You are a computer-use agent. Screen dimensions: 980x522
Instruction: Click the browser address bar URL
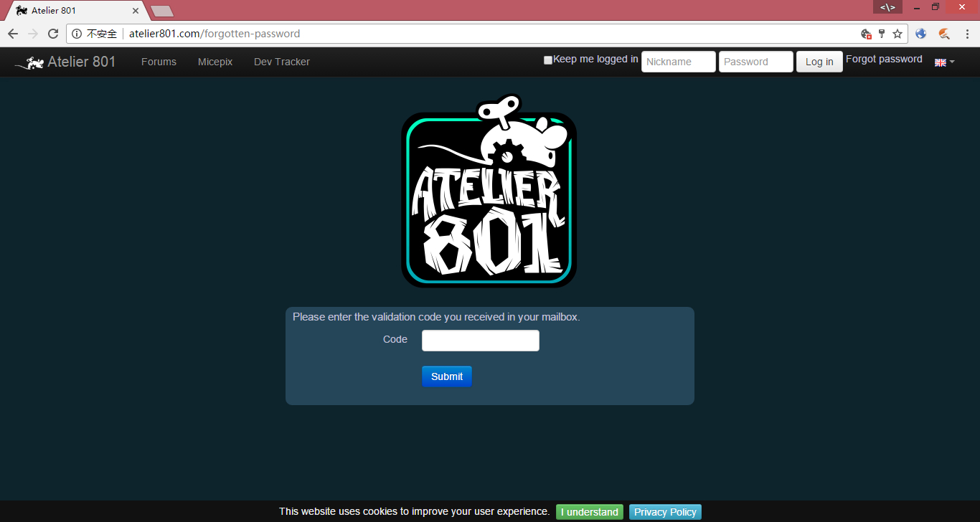[215, 34]
